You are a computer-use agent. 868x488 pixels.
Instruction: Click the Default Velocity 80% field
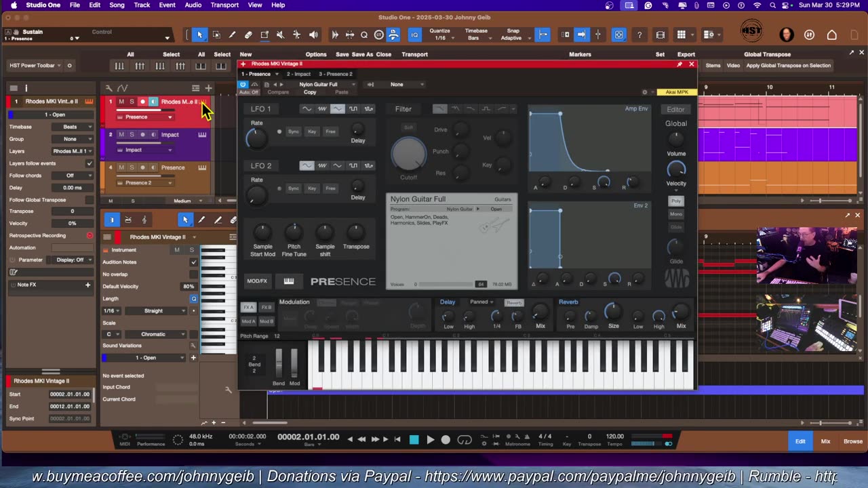point(189,287)
